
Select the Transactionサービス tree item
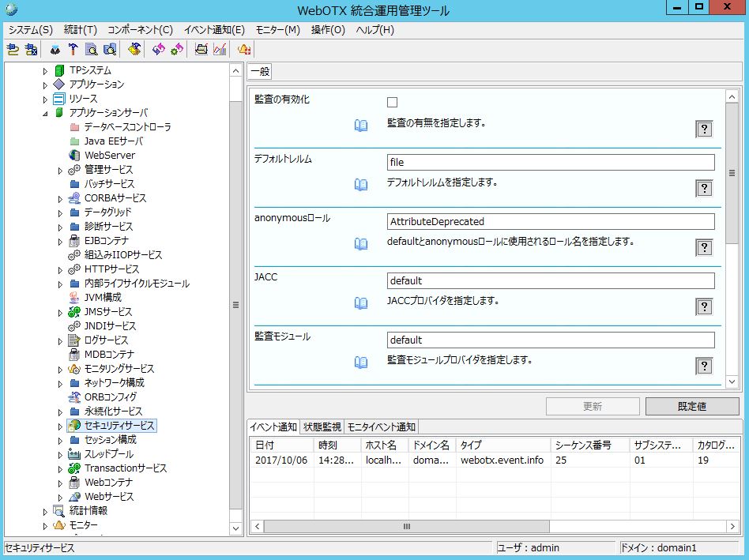point(126,468)
